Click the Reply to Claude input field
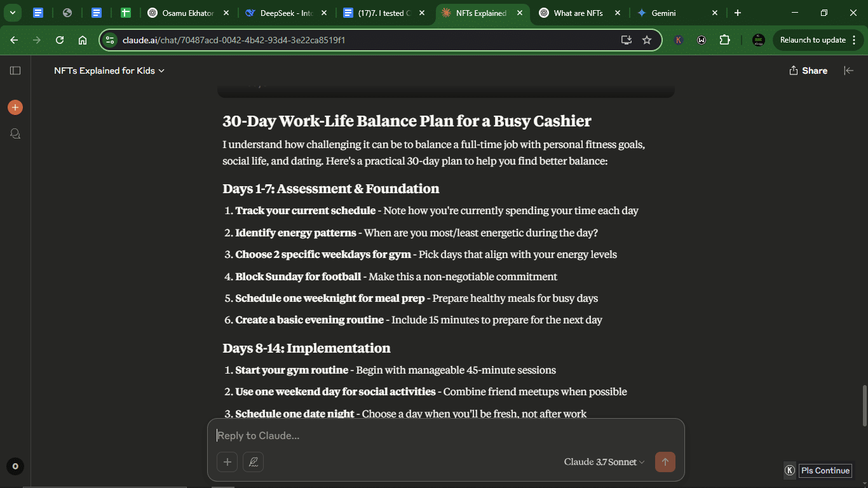This screenshot has height=488, width=868. [445, 435]
